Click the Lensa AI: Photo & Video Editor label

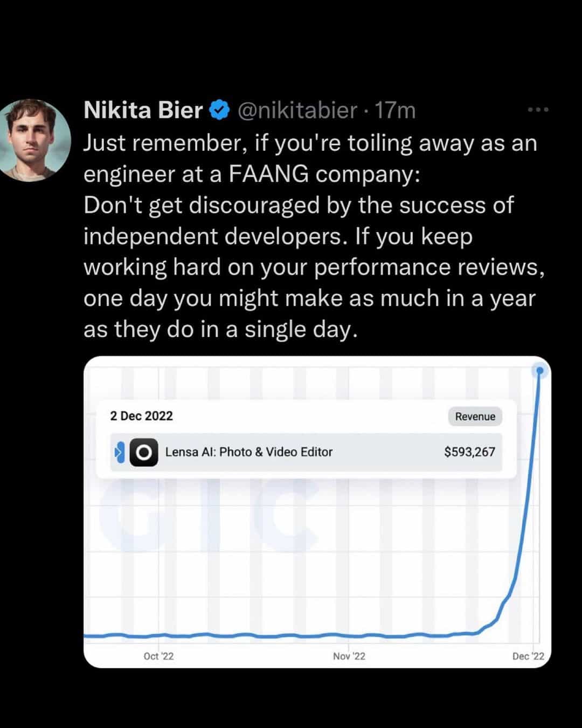pos(248,452)
